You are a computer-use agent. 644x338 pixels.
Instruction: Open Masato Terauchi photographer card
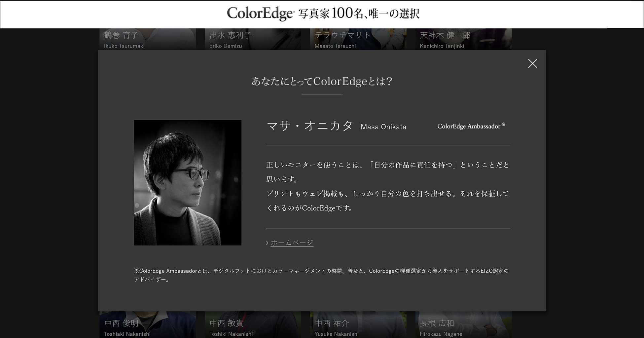(x=358, y=39)
